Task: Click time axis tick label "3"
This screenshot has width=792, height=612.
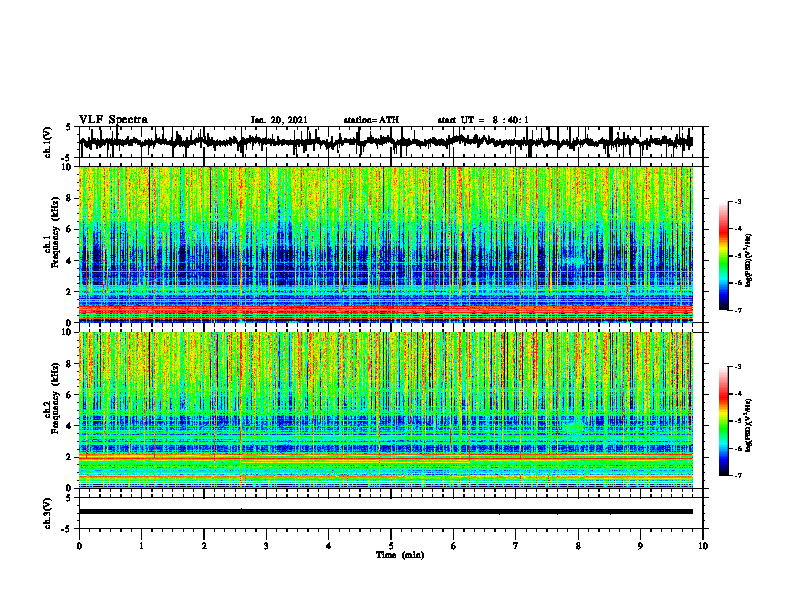Action: (x=266, y=546)
